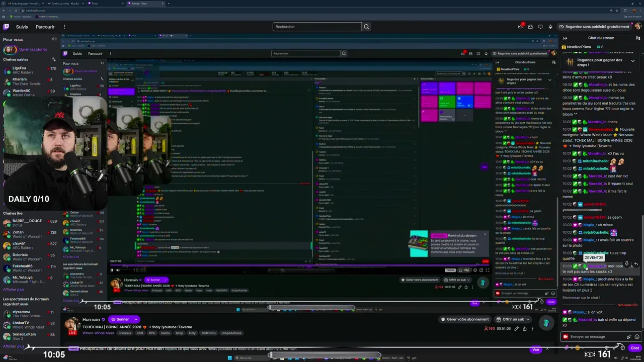Click top gifter NewBeePOwa in chat header
Viewport: 644px width, 362px height.
[579, 47]
